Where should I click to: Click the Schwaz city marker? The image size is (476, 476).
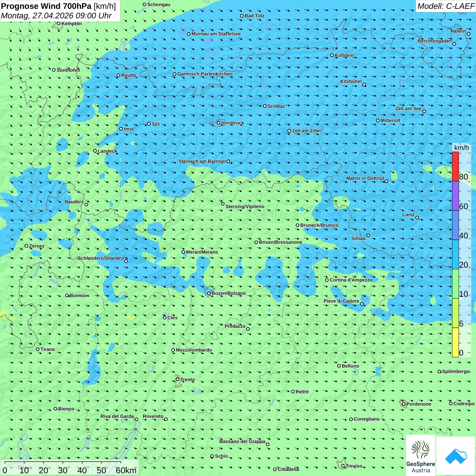coord(265,106)
